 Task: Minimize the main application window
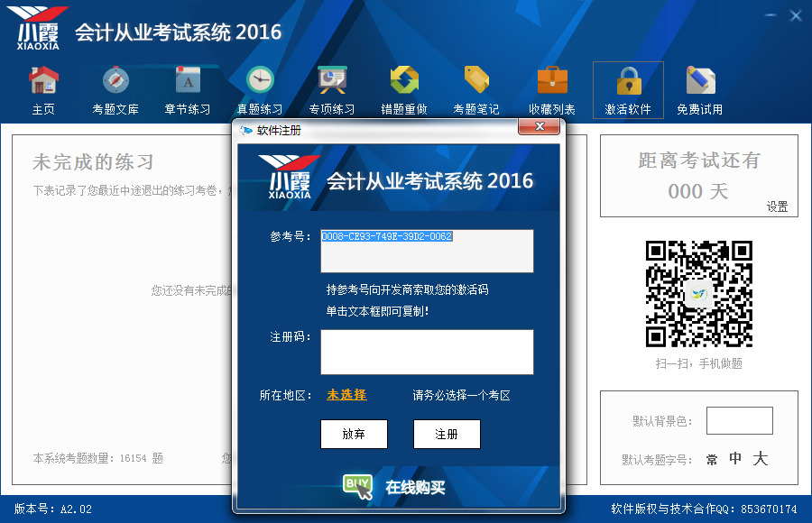point(770,15)
